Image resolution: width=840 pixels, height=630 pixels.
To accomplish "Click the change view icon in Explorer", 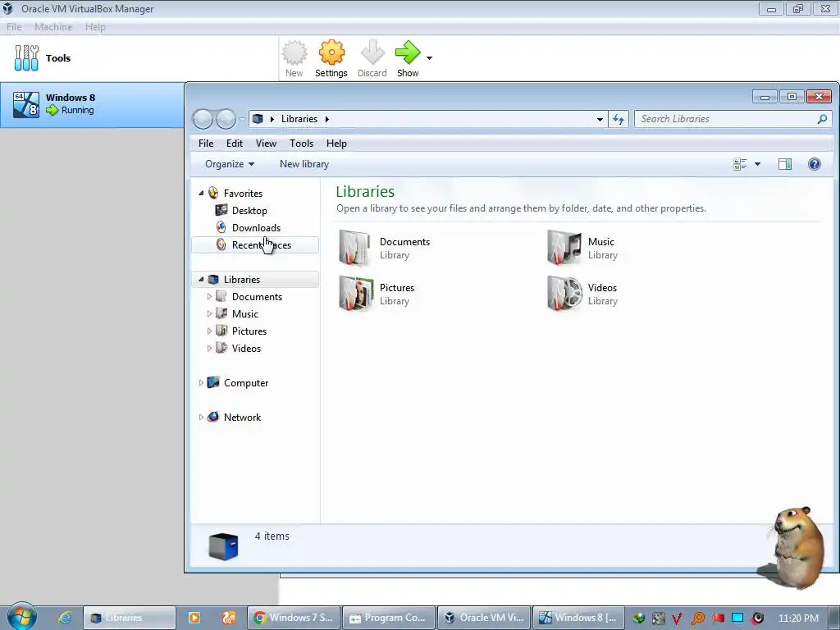I will pos(740,164).
